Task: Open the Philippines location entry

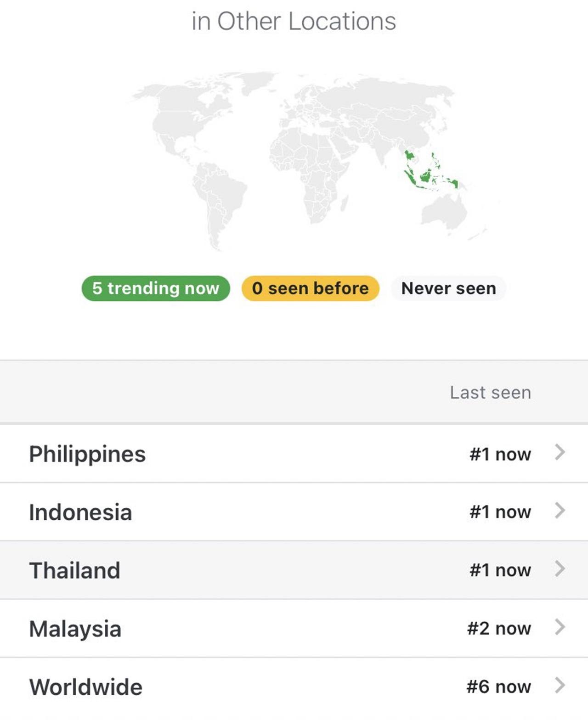Action: (87, 454)
